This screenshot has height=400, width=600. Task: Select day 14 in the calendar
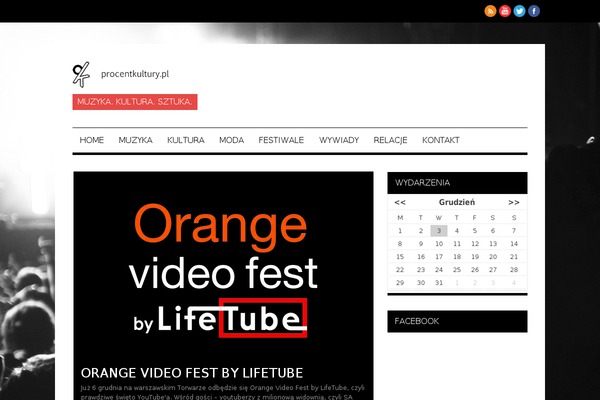click(514, 244)
